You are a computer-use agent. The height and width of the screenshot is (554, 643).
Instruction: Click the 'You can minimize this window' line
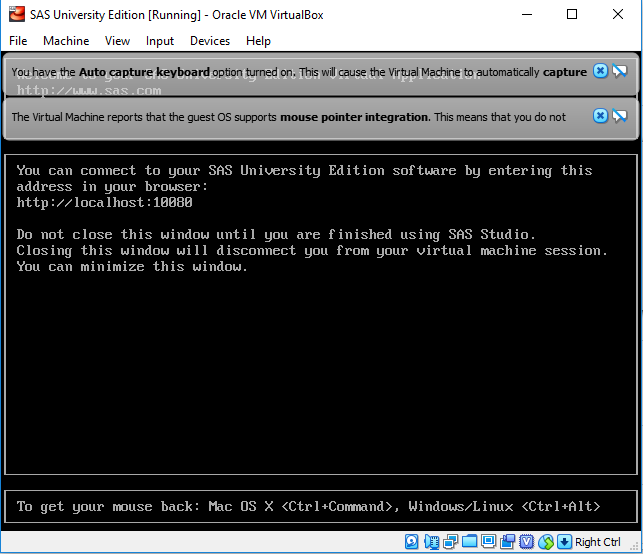tap(132, 267)
